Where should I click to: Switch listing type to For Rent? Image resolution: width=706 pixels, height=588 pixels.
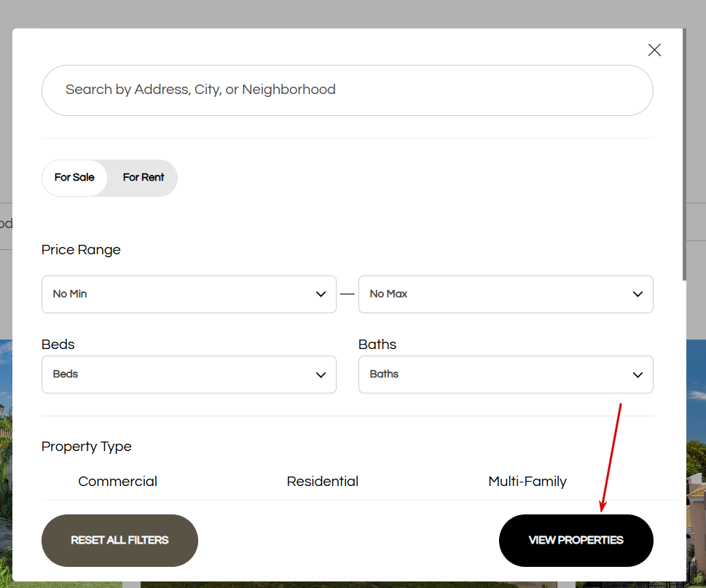[x=144, y=178]
